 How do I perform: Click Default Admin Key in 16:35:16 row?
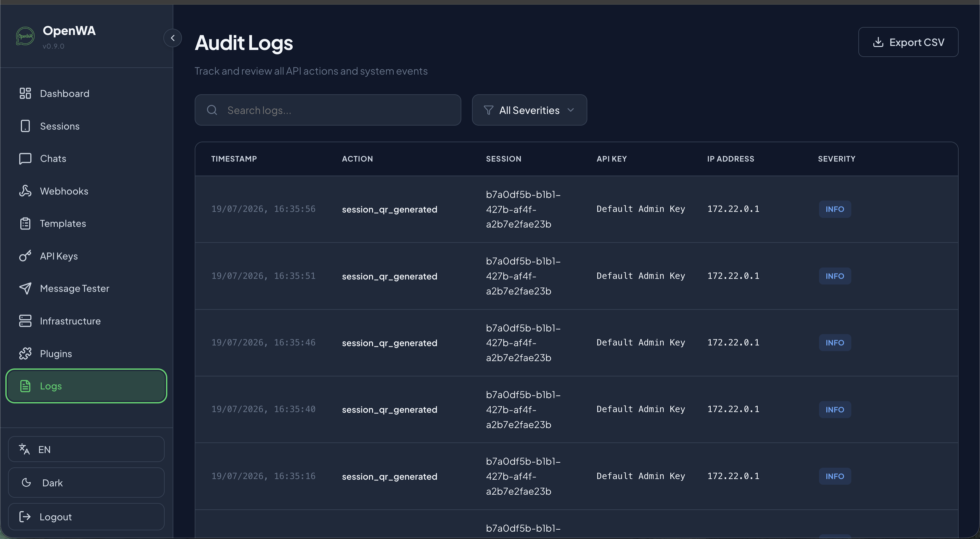(x=641, y=476)
